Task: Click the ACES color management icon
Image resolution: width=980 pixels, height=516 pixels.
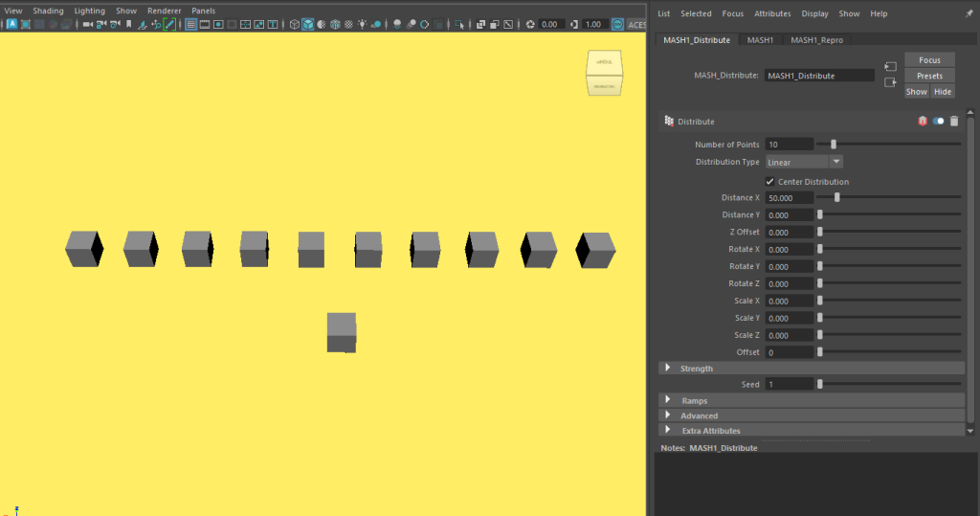Action: 618,24
